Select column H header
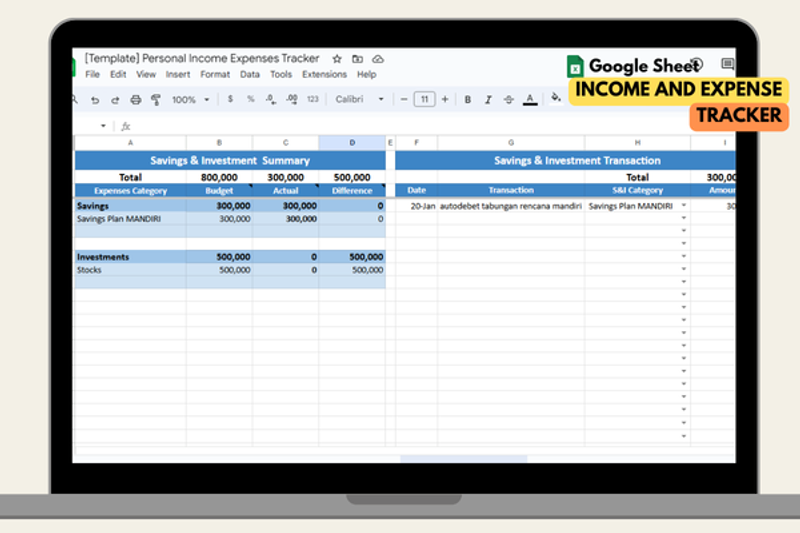 click(x=637, y=143)
